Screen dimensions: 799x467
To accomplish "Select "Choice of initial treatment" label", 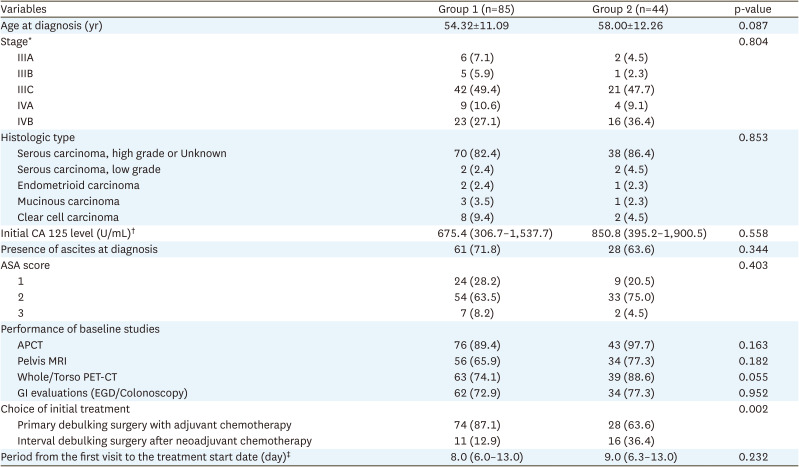I will click(65, 409).
